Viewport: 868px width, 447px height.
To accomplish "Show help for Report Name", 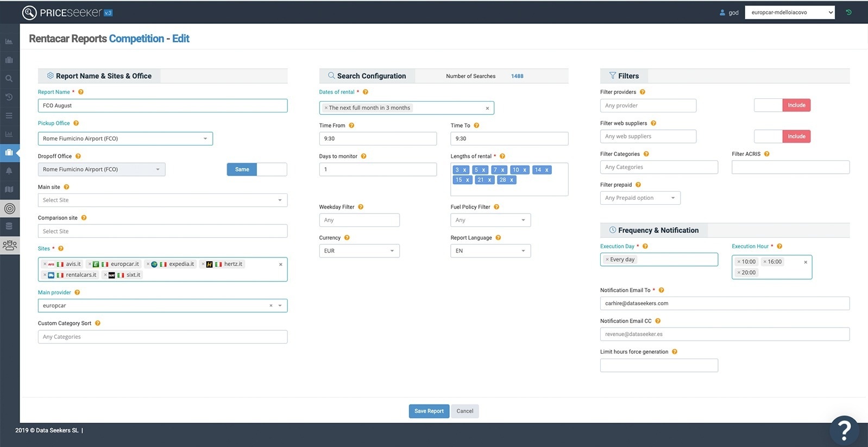I will click(81, 92).
